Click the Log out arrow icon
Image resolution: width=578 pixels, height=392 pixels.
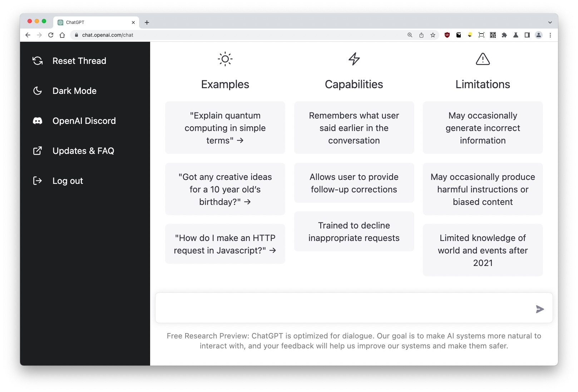coord(38,181)
